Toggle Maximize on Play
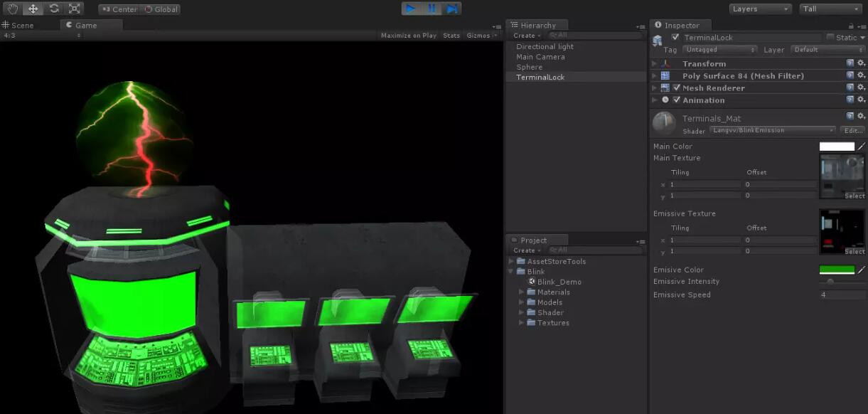Screen dimensions: 868x414 coord(408,36)
